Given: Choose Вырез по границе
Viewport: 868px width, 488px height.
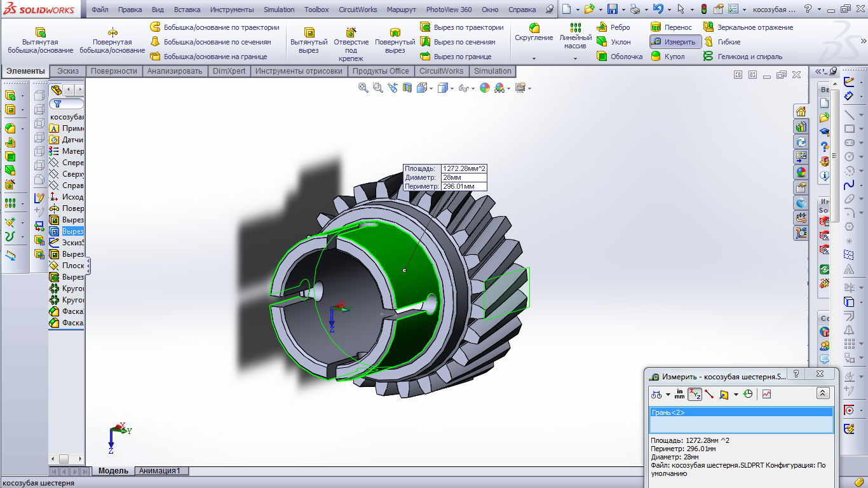Looking at the screenshot, I should (456, 57).
